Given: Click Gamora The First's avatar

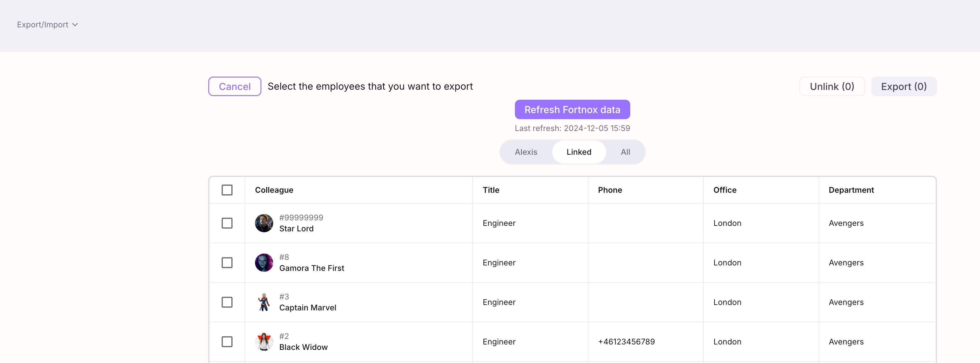Looking at the screenshot, I should point(264,263).
